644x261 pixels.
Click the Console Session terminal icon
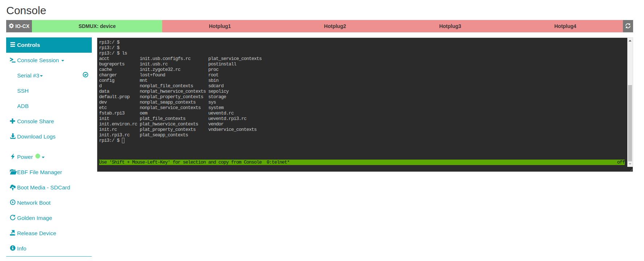point(13,60)
